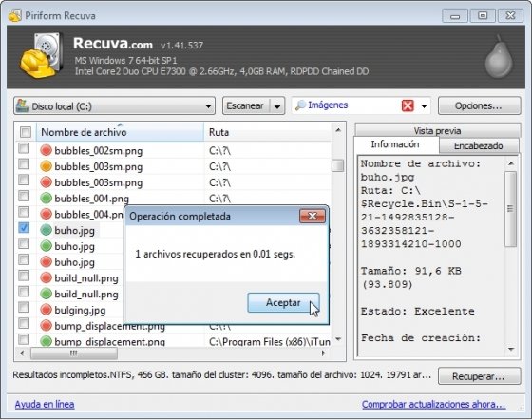Clear the Imágenes filter with the red X
This screenshot has width=532, height=420.
(408, 105)
